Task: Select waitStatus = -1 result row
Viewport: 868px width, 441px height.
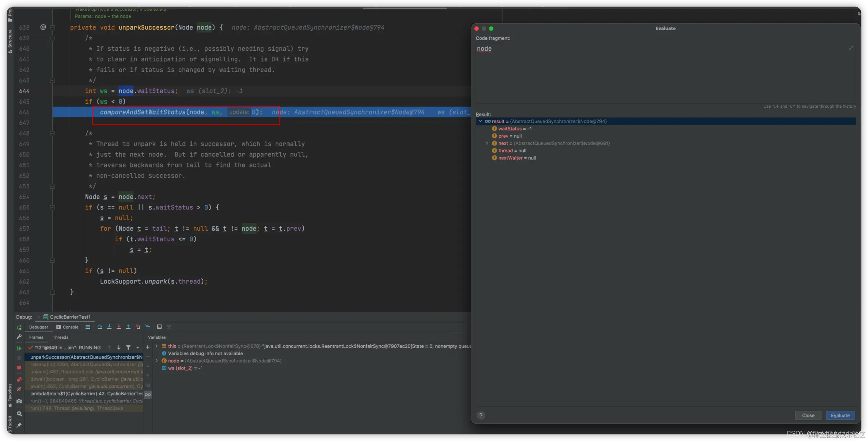Action: pyautogui.click(x=666, y=129)
